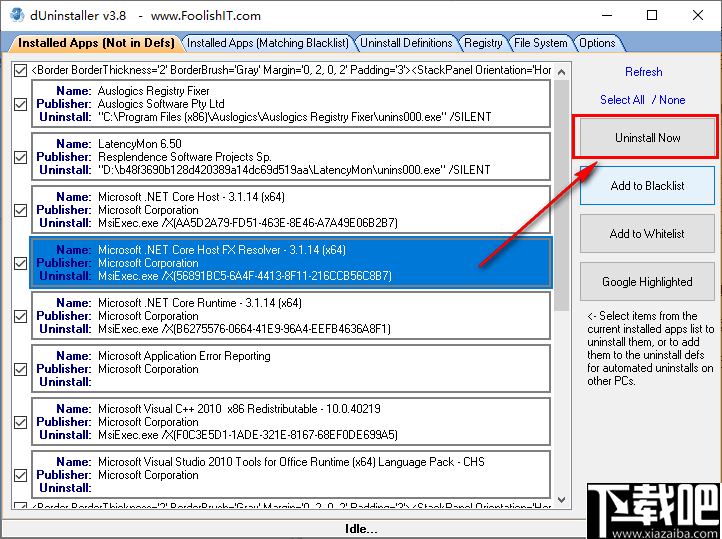Select the LatencyMon 6.50 entry
The height and width of the screenshot is (539, 722).
pyautogui.click(x=291, y=157)
